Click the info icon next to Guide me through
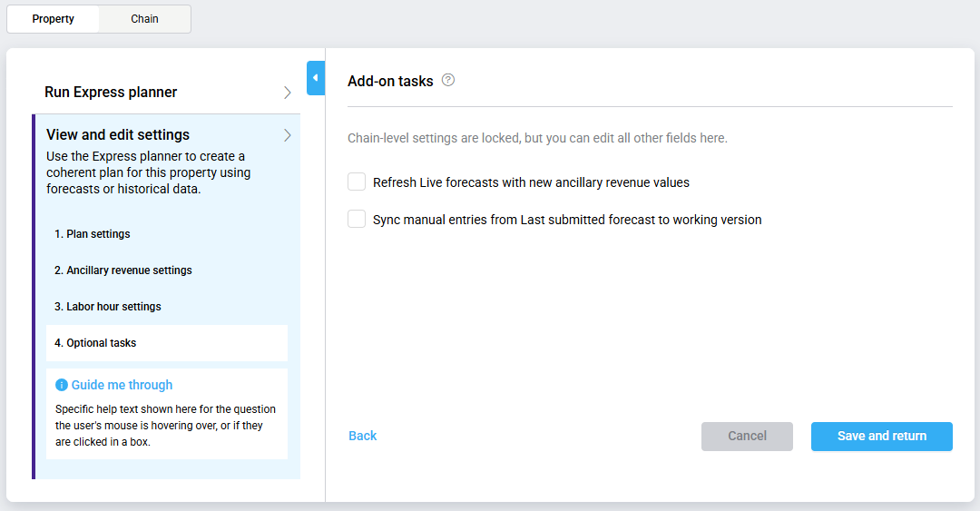The height and width of the screenshot is (511, 980). click(x=62, y=385)
